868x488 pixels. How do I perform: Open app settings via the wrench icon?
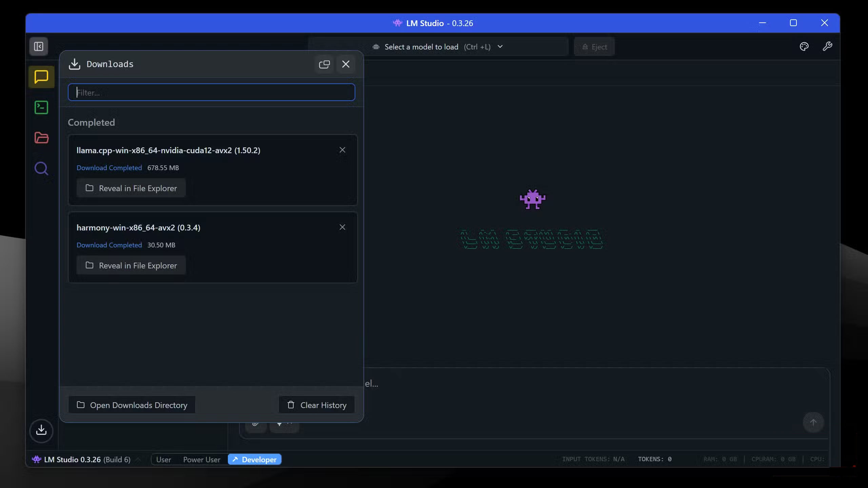(x=827, y=46)
